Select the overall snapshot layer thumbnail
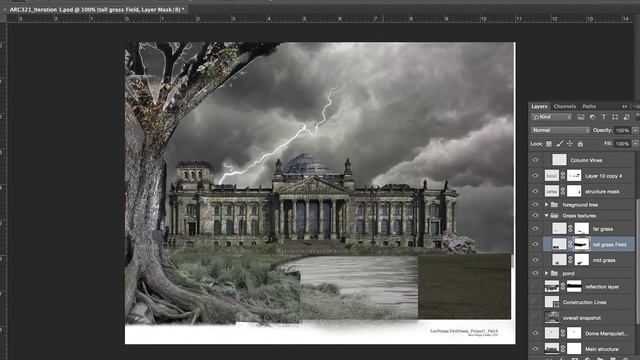Viewport: 640px width, 360px height. 552,318
